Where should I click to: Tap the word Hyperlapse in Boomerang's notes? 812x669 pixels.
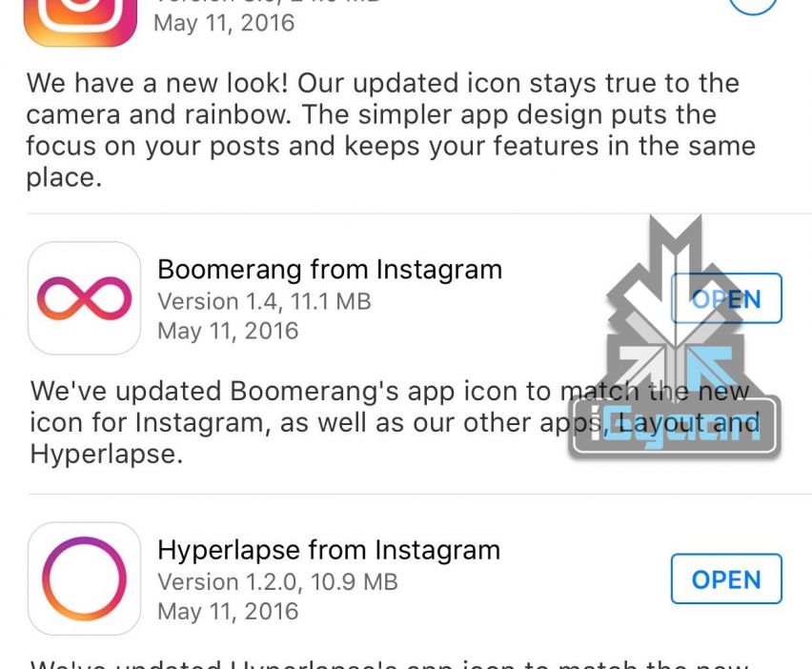tap(106, 455)
